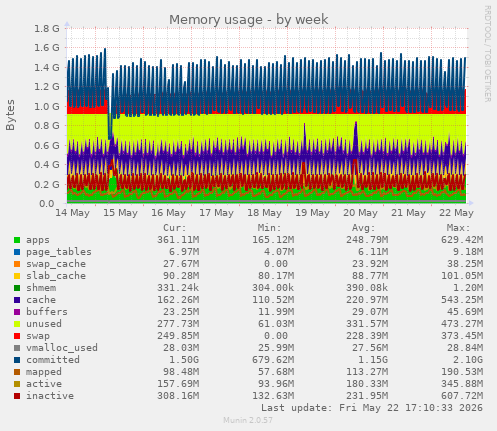Image resolution: width=497 pixels, height=431 pixels.
Task: Click the '22 May' x-axis label
Action: coord(456,213)
